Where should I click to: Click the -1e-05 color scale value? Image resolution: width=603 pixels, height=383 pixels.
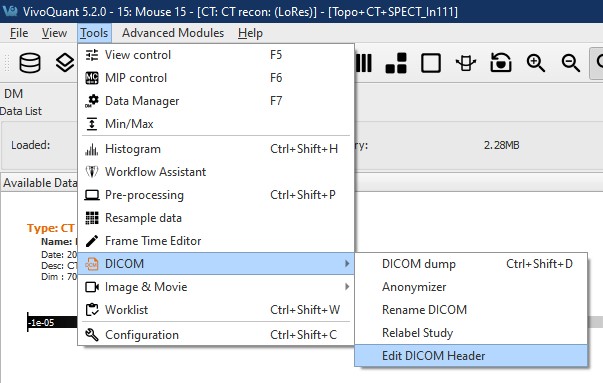[x=42, y=323]
